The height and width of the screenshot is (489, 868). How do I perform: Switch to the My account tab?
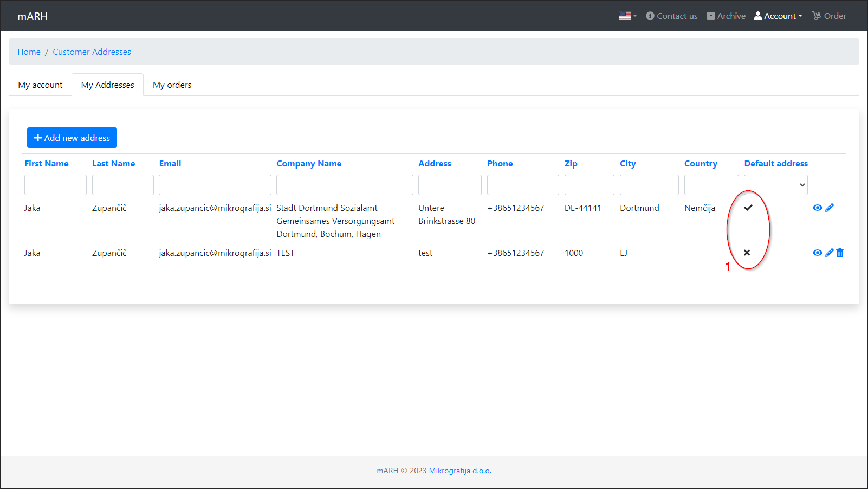[40, 85]
